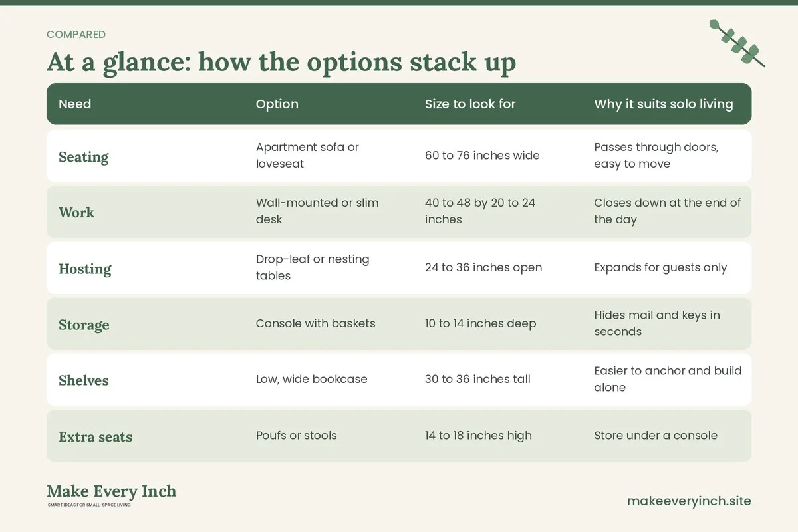The height and width of the screenshot is (532, 798).
Task: Select the Seating row label
Action: click(84, 157)
